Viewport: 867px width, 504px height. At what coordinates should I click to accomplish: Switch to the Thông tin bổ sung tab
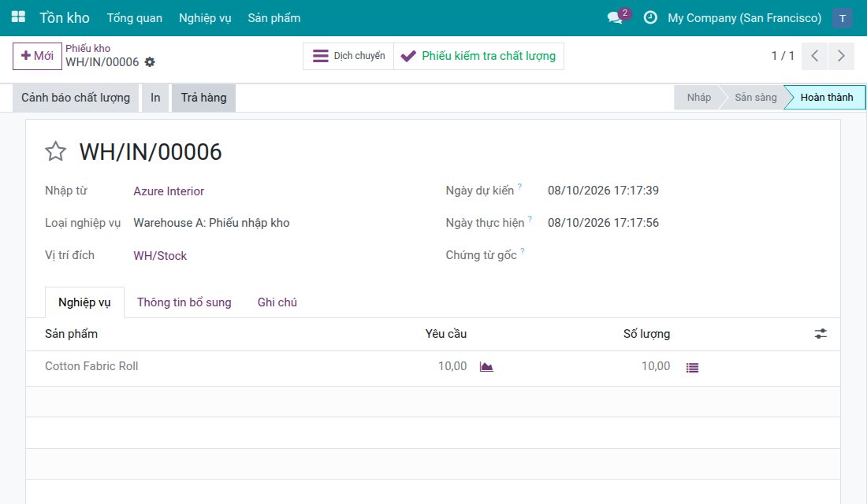(184, 302)
